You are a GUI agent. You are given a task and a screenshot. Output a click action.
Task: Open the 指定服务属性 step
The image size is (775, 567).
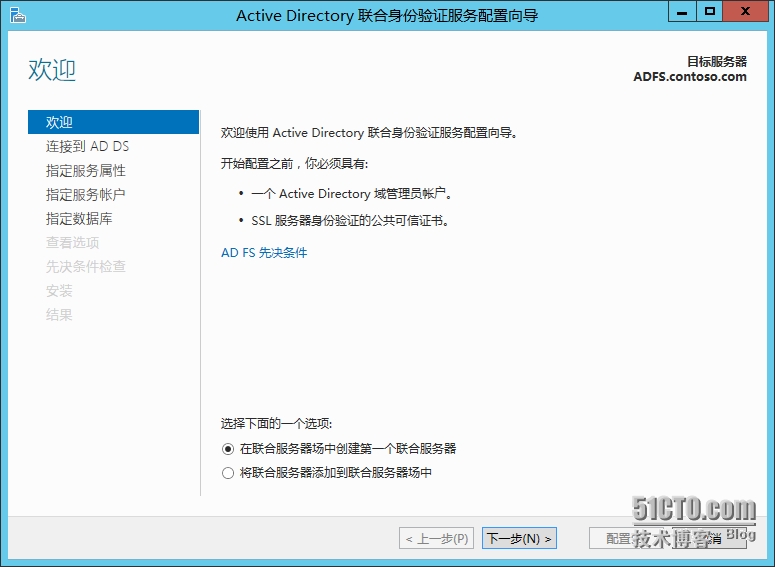click(x=86, y=170)
